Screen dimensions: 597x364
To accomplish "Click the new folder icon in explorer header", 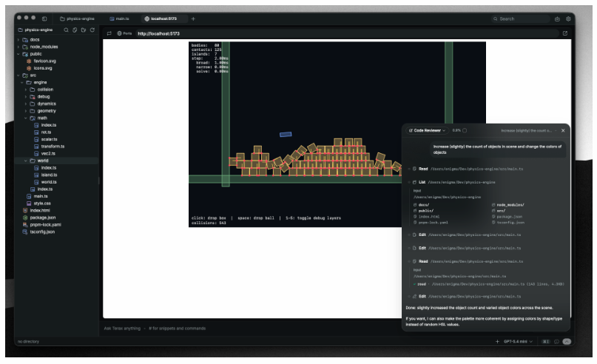I will [84, 30].
